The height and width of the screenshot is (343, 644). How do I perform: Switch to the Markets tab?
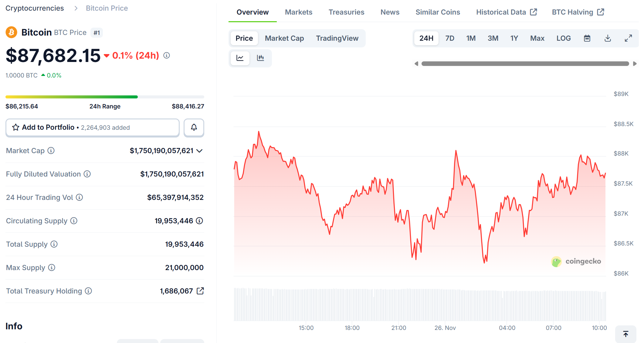(x=298, y=12)
